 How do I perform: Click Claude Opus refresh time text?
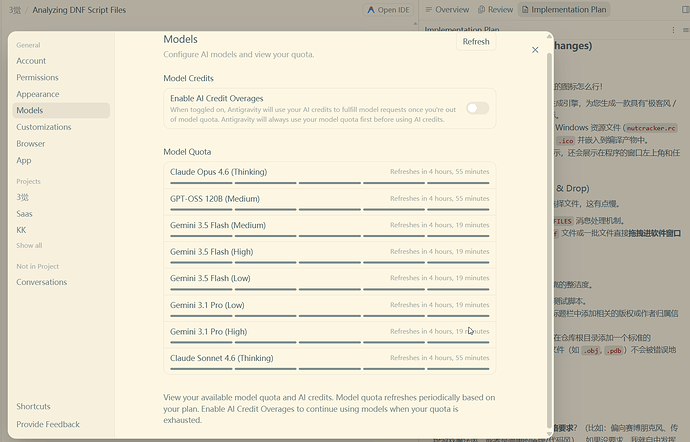coord(440,172)
